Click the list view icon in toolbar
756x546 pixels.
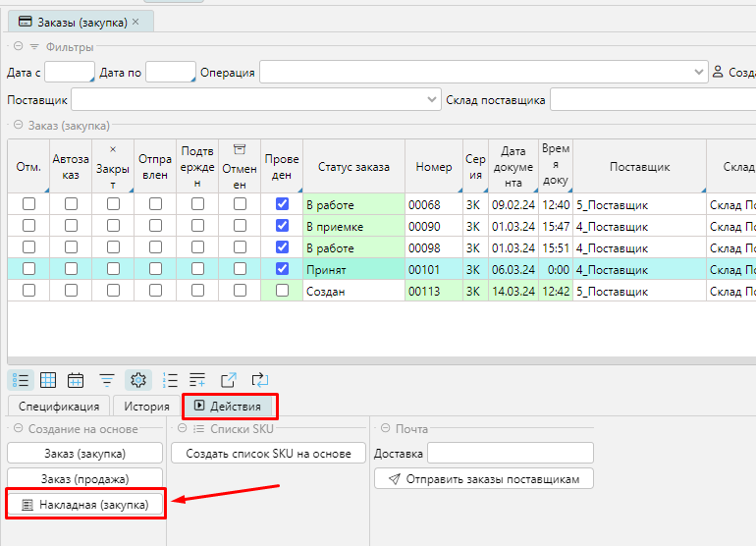click(x=20, y=380)
